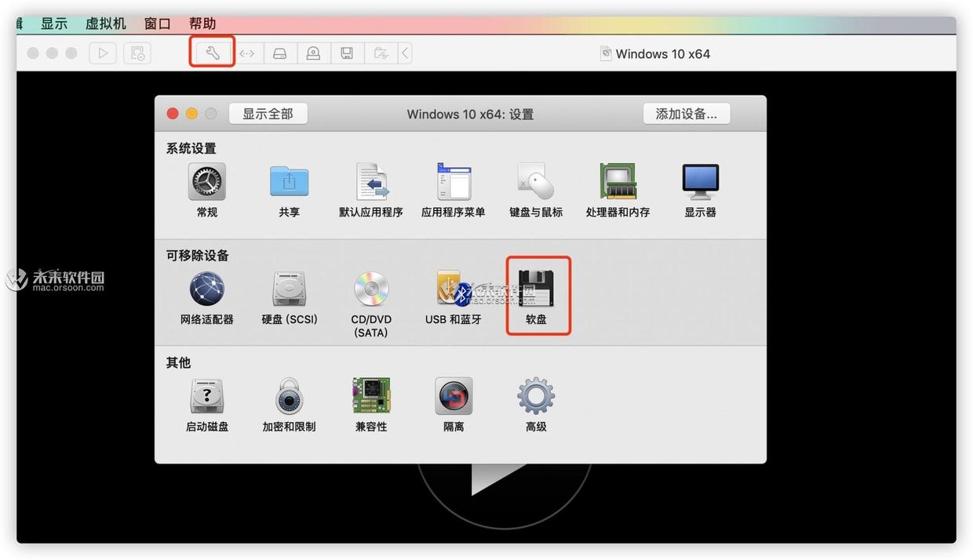This screenshot has height=560, width=973.
Task: Open 应用程序菜单 settings
Action: point(454,183)
